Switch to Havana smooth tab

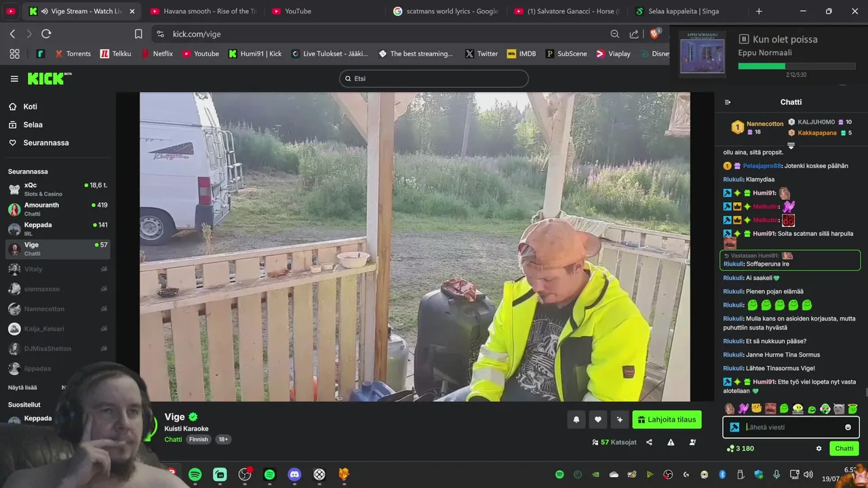pos(203,12)
